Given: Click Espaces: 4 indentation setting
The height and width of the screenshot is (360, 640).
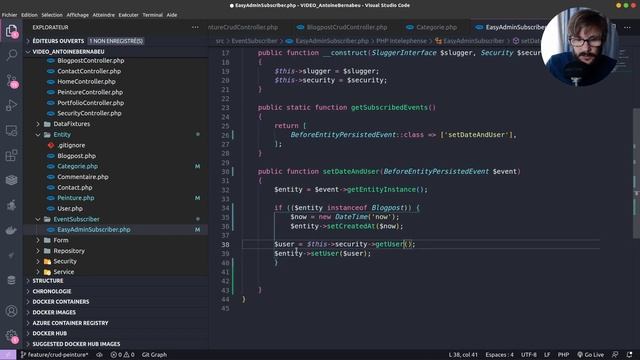Looking at the screenshot, I should [x=499, y=355].
